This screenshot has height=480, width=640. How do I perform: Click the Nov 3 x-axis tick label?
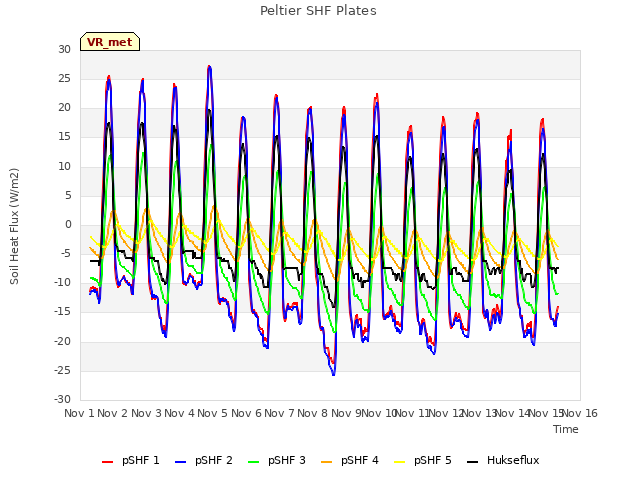pos(146,413)
